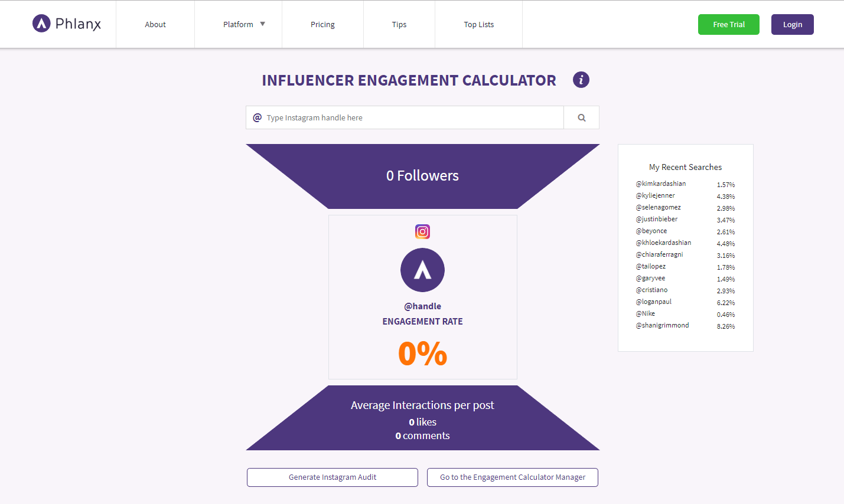Click the 0 likes text

point(422,422)
